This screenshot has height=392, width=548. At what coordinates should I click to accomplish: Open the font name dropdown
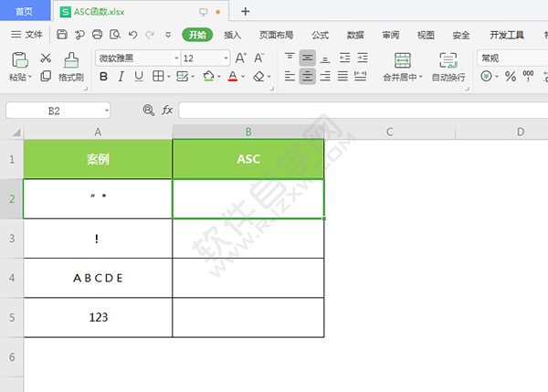click(176, 58)
